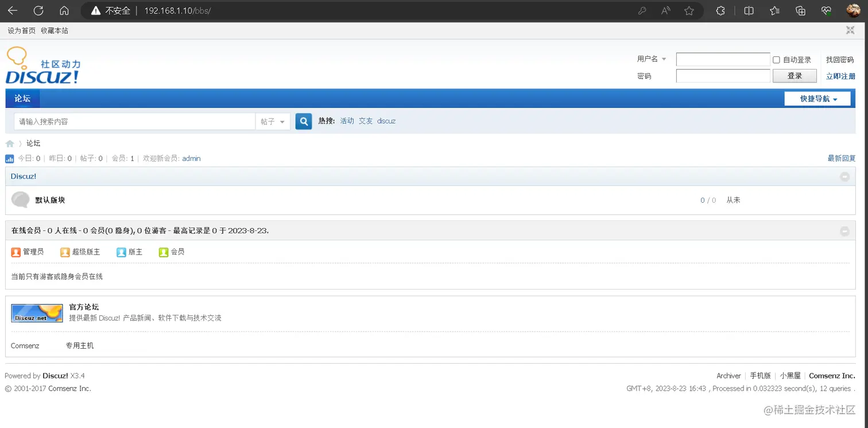Click the browser address bar URL
Screen dimensions: 868x428
tap(177, 11)
